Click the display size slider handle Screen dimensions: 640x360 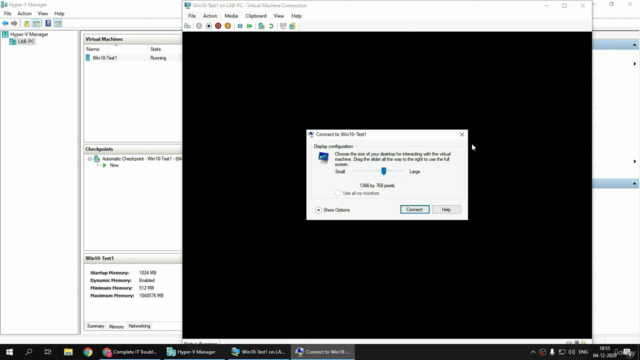(384, 171)
